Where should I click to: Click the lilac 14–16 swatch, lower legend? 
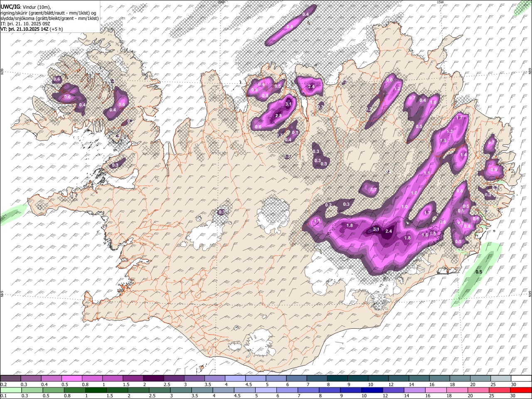coord(414,390)
